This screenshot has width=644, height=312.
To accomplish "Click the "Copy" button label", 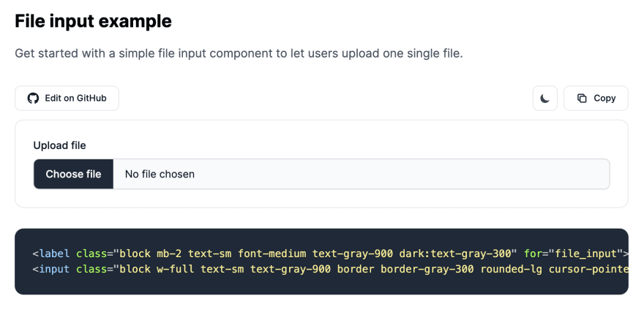I will [x=604, y=99].
